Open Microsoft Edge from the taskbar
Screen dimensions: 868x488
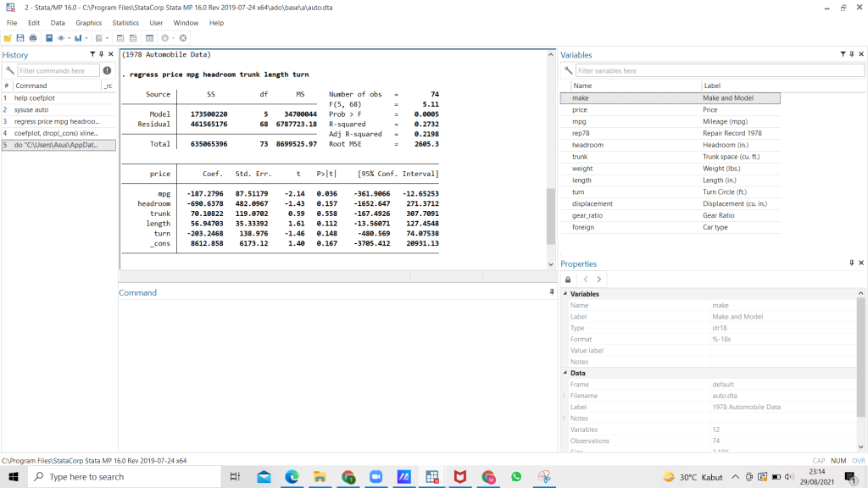coord(292,476)
